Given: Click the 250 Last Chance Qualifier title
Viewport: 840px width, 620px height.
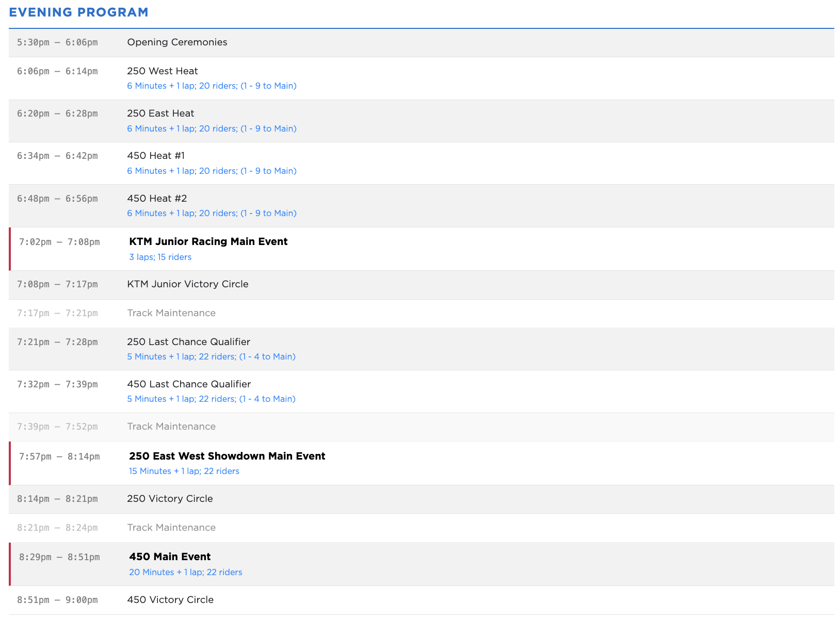Looking at the screenshot, I should tap(188, 342).
